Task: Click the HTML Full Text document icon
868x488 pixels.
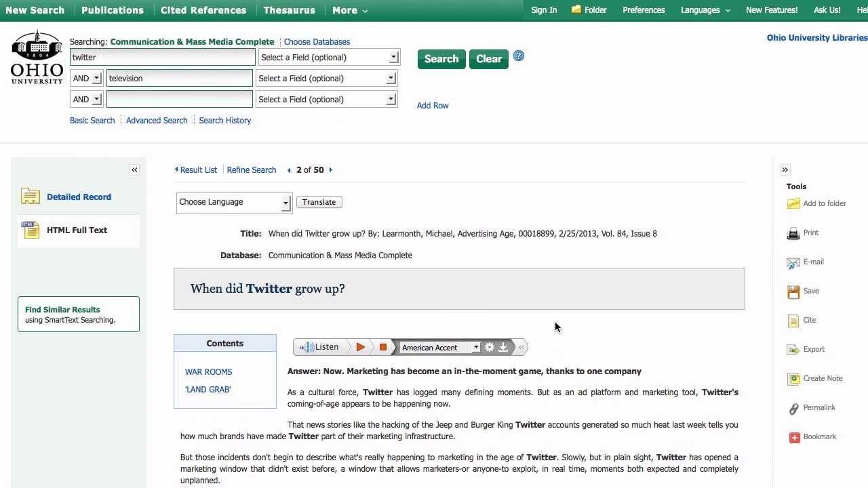Action: pos(31,230)
